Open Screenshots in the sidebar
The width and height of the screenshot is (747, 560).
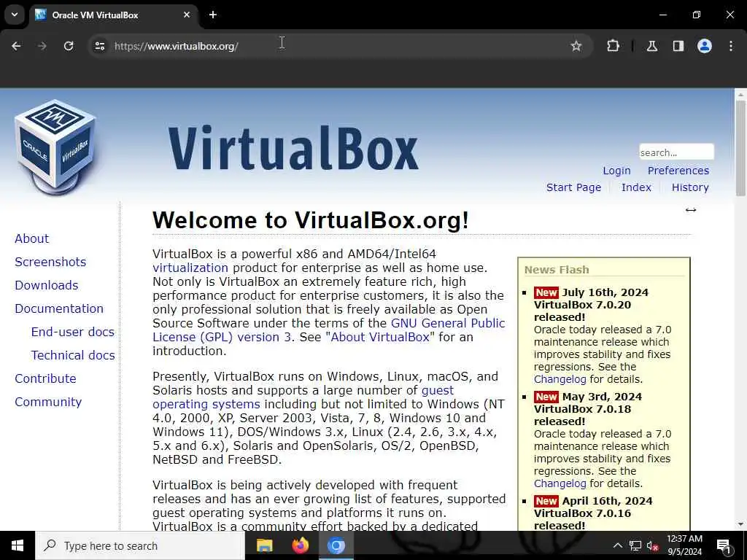click(x=50, y=262)
